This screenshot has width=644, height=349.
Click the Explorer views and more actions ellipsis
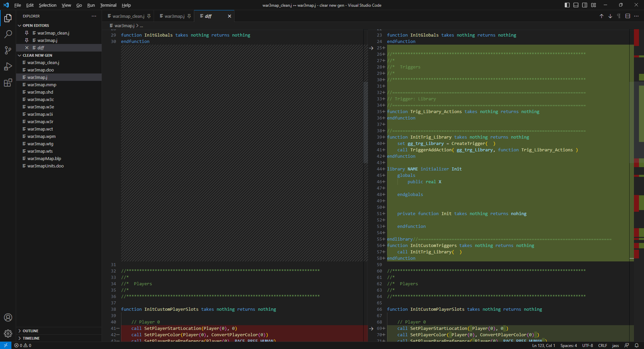pos(94,16)
